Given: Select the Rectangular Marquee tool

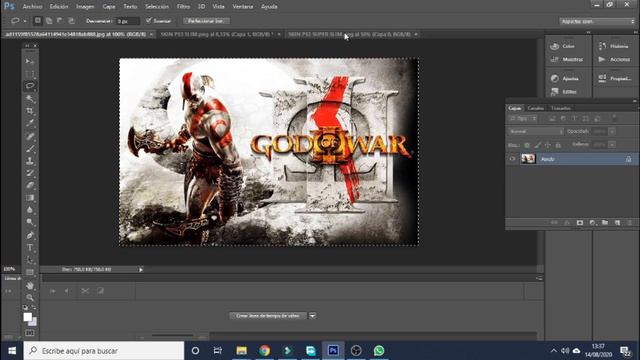Looking at the screenshot, I should (30, 74).
